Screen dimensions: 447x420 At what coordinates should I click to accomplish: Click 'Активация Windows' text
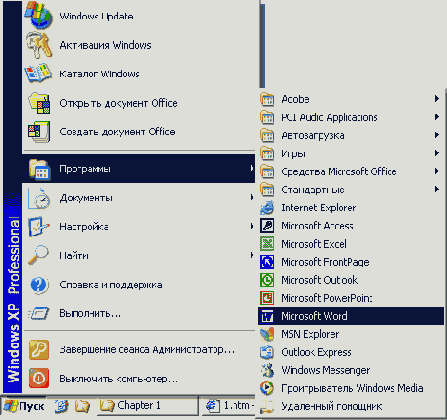105,45
